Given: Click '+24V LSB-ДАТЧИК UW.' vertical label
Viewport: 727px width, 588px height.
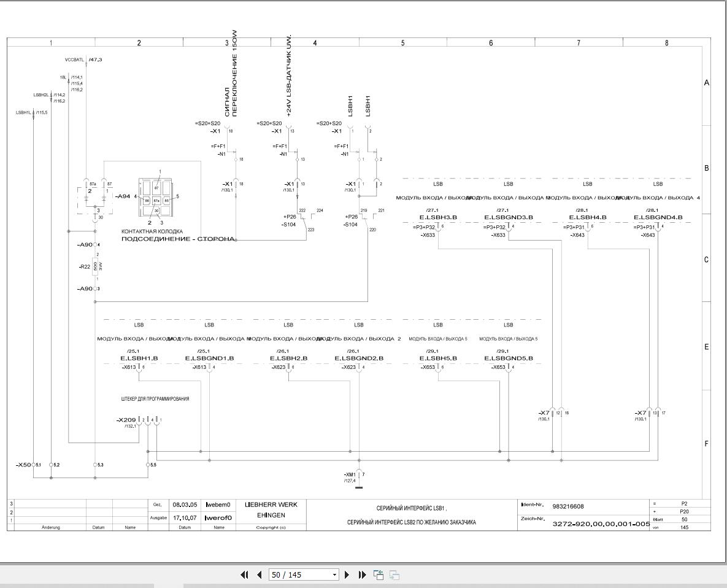Looking at the screenshot, I should coord(290,75).
